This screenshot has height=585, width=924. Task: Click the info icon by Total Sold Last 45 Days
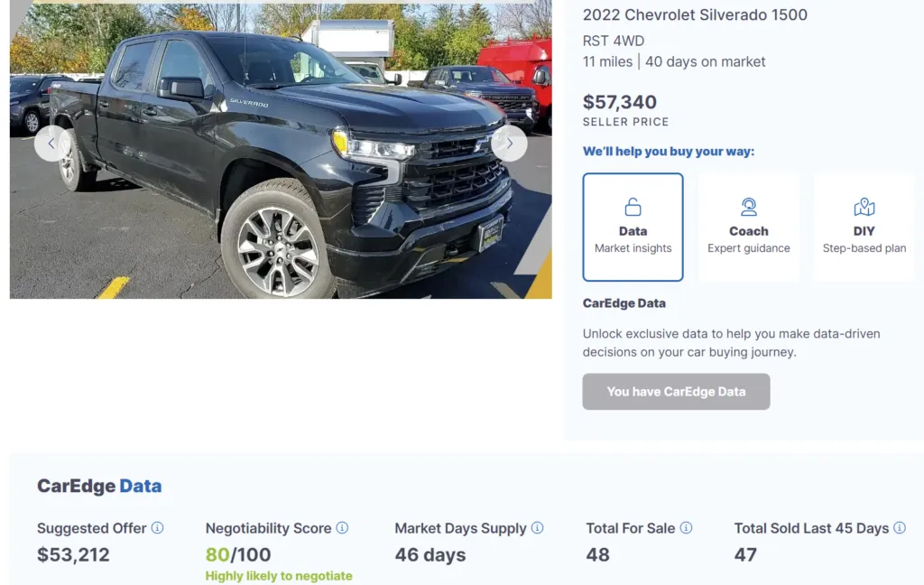900,528
